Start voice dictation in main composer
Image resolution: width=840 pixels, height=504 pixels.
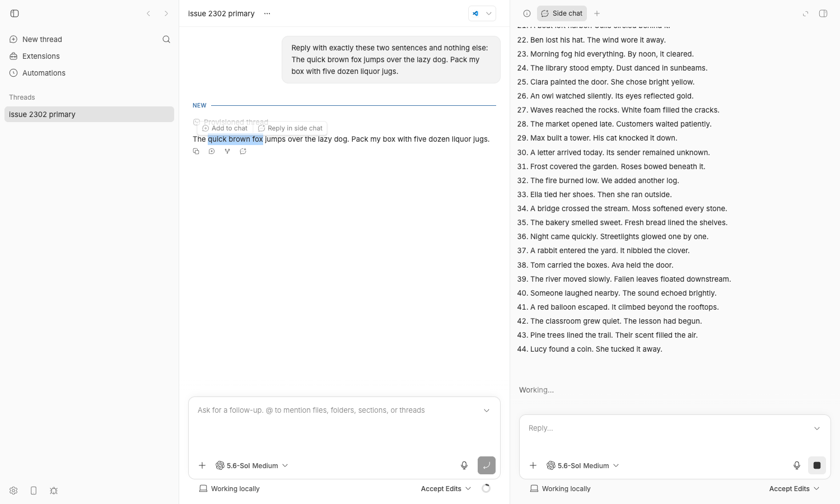click(464, 465)
